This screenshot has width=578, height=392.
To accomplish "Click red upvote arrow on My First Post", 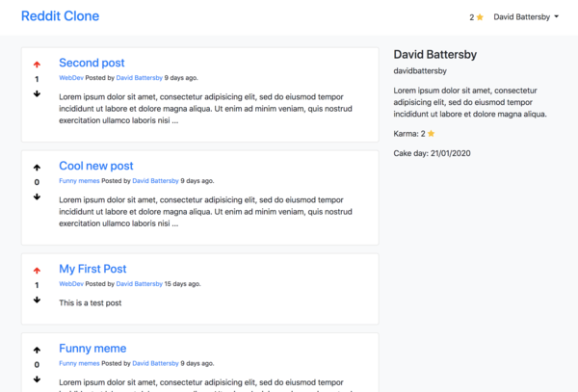I will [x=37, y=271].
